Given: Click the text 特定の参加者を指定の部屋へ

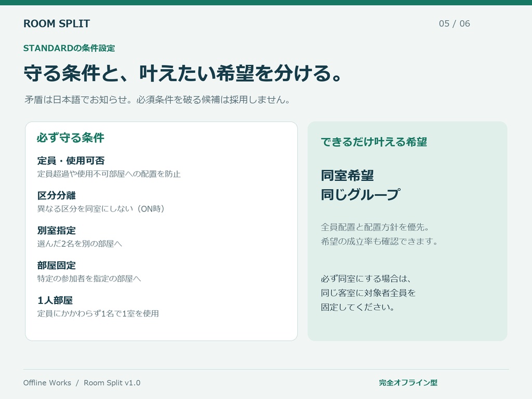Looking at the screenshot, I should tap(89, 279).
